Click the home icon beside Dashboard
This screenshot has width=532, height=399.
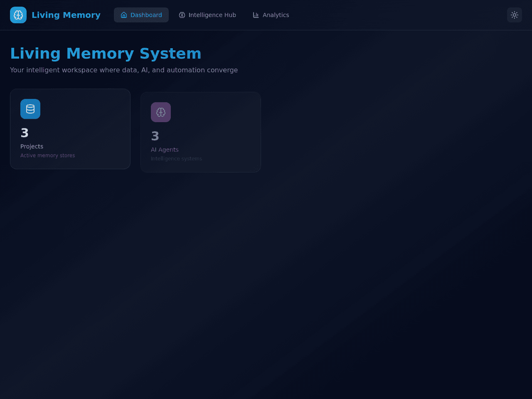tap(124, 15)
